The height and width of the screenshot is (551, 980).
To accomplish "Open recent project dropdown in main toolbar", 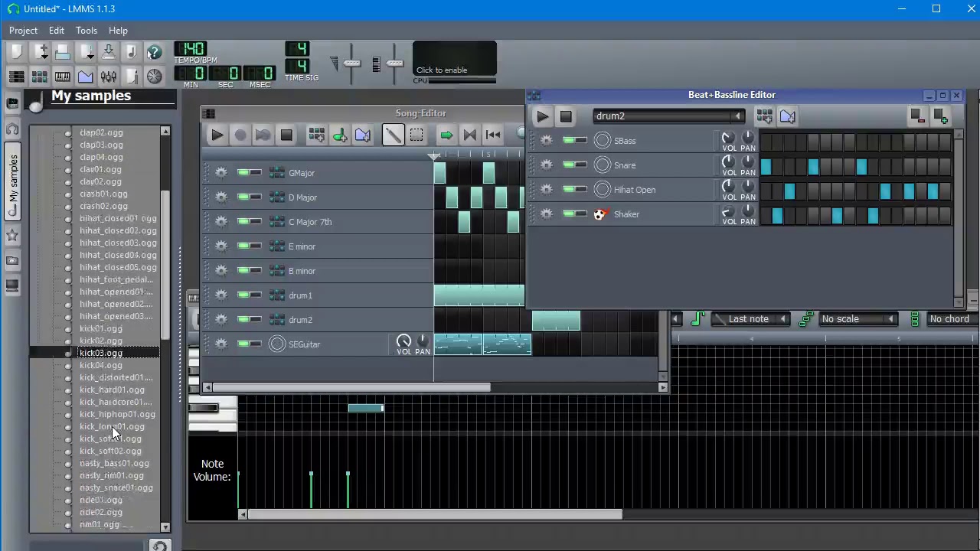I will (85, 52).
